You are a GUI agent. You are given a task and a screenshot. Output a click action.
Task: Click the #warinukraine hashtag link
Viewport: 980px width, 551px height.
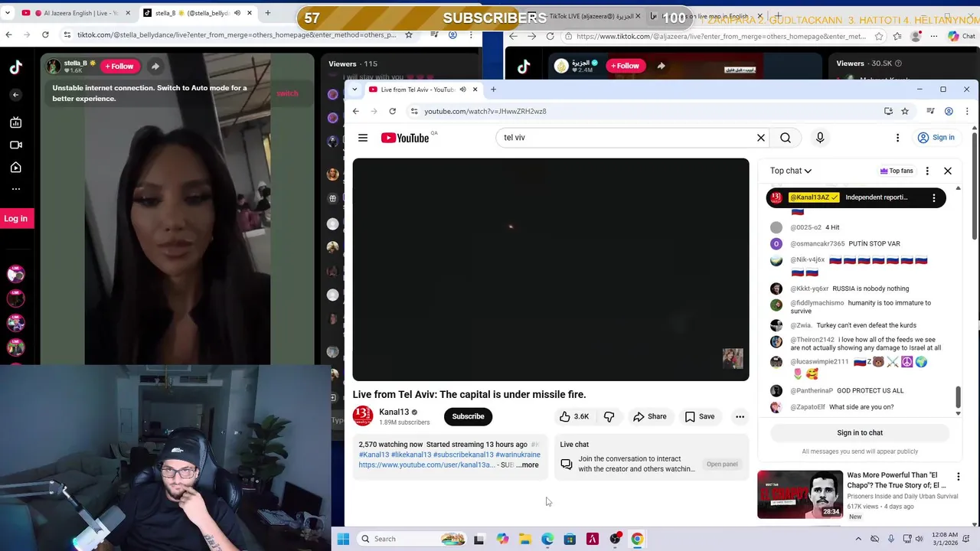518,455
